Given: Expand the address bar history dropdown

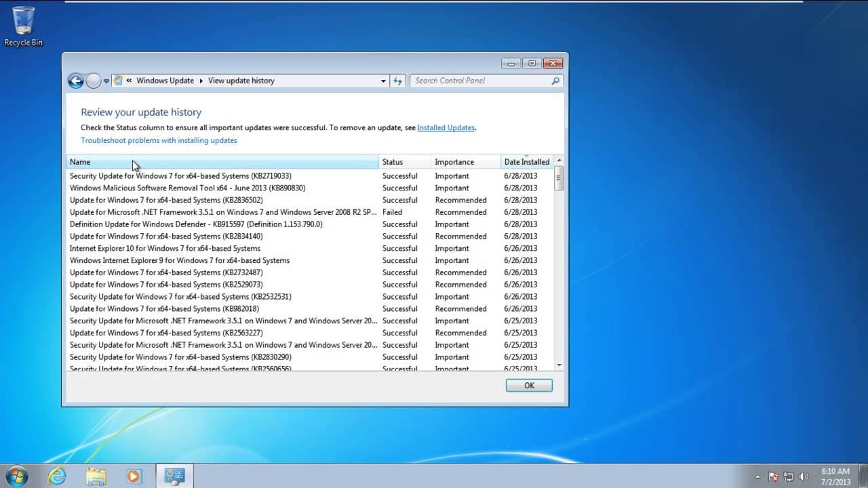Looking at the screenshot, I should pyautogui.click(x=383, y=81).
